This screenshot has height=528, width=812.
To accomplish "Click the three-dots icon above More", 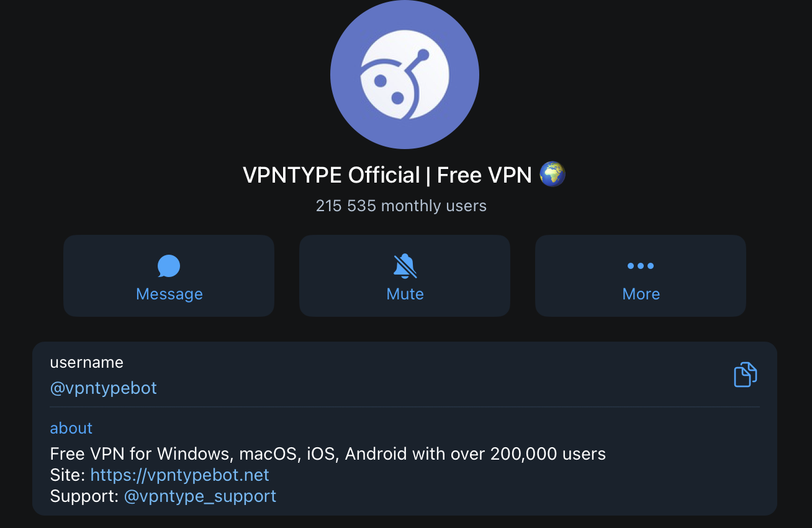I will click(640, 266).
